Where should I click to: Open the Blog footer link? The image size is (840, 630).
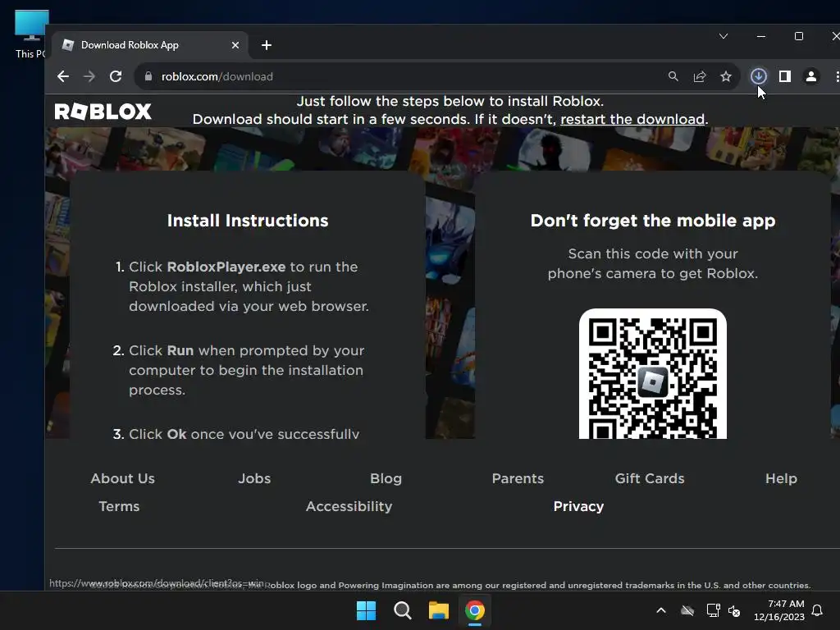click(386, 478)
